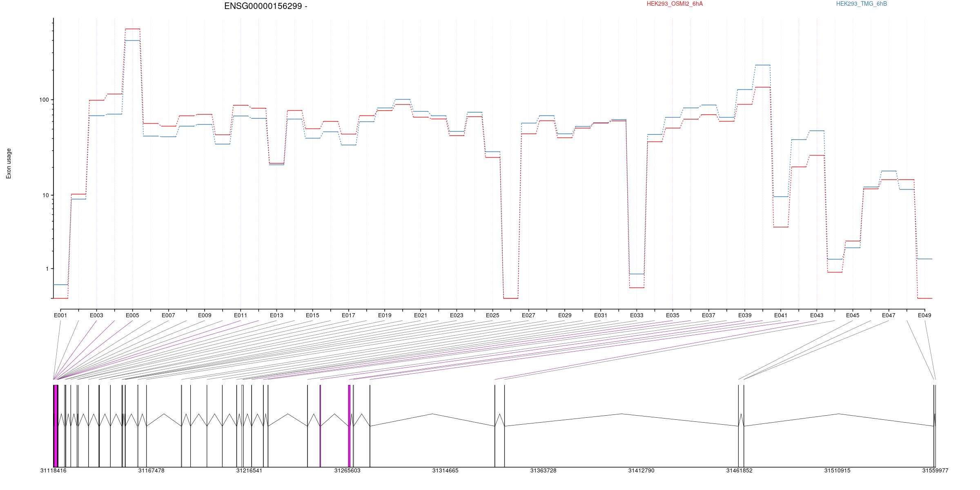Click genomic coordinate 31216541
This screenshot has width=980, height=490.
tap(249, 470)
